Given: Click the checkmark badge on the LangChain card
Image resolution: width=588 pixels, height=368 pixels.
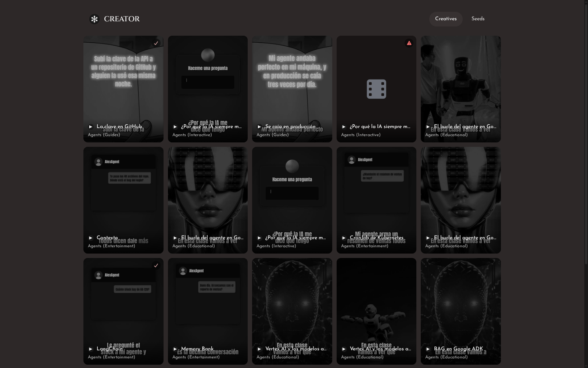Looking at the screenshot, I should coord(156,265).
